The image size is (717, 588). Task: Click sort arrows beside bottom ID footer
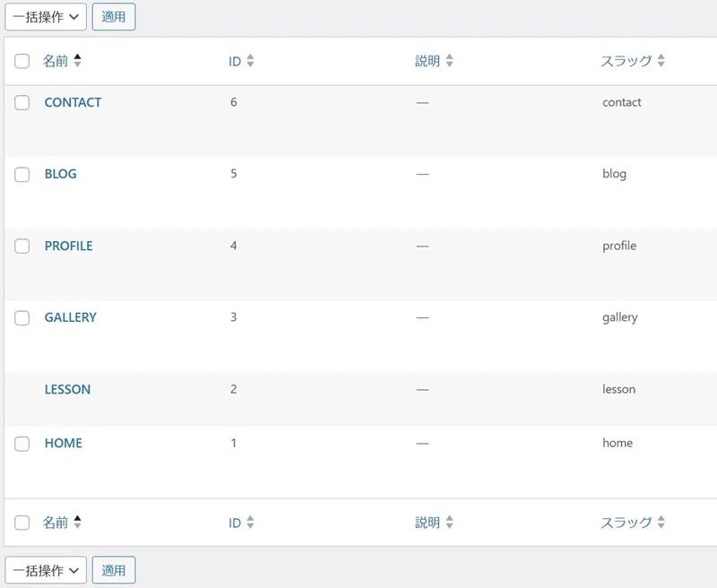coord(250,522)
